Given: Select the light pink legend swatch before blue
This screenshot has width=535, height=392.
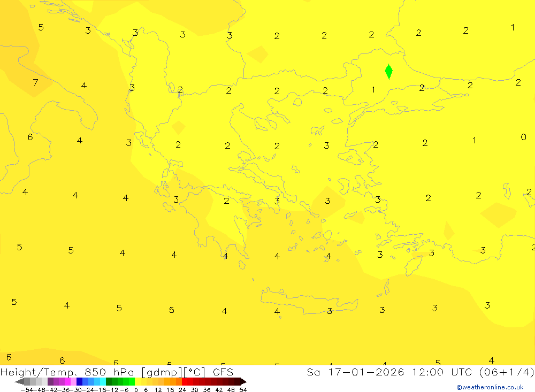Looking at the screenshot, I should click(73, 381).
